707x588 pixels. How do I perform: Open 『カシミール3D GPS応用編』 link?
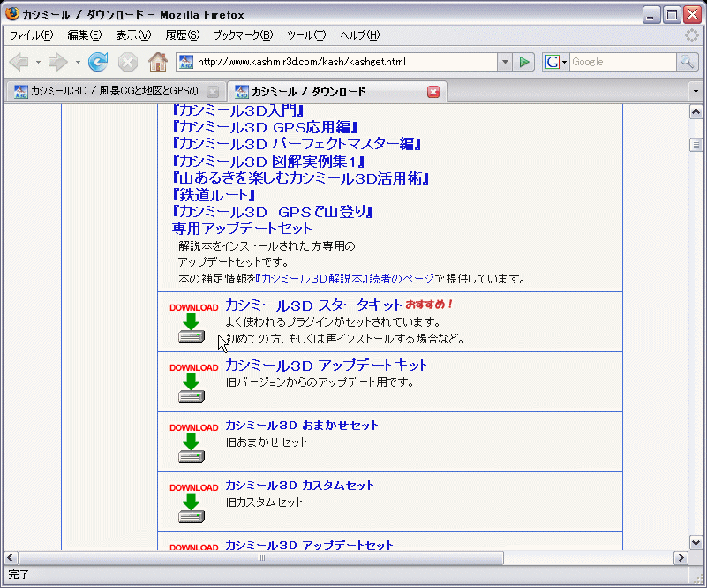pos(265,127)
